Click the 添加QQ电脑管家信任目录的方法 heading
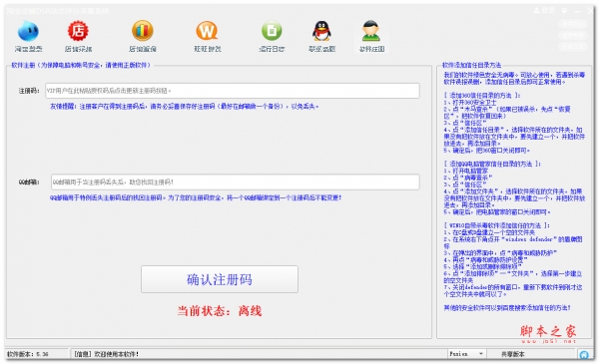 pos(492,164)
